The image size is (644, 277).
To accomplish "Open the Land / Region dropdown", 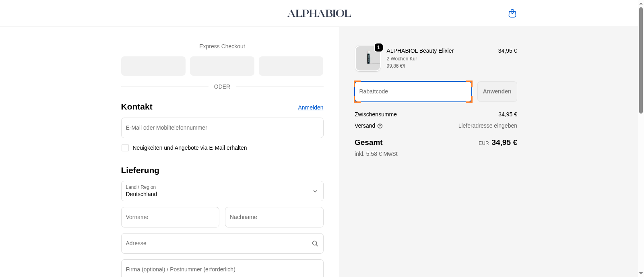I will pos(222,191).
